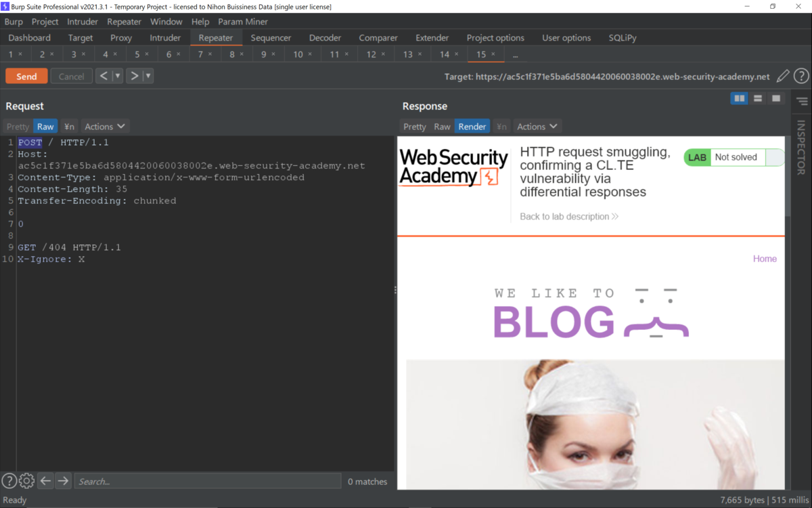Follow the Back to lab description link
The image size is (812, 508).
(x=569, y=217)
